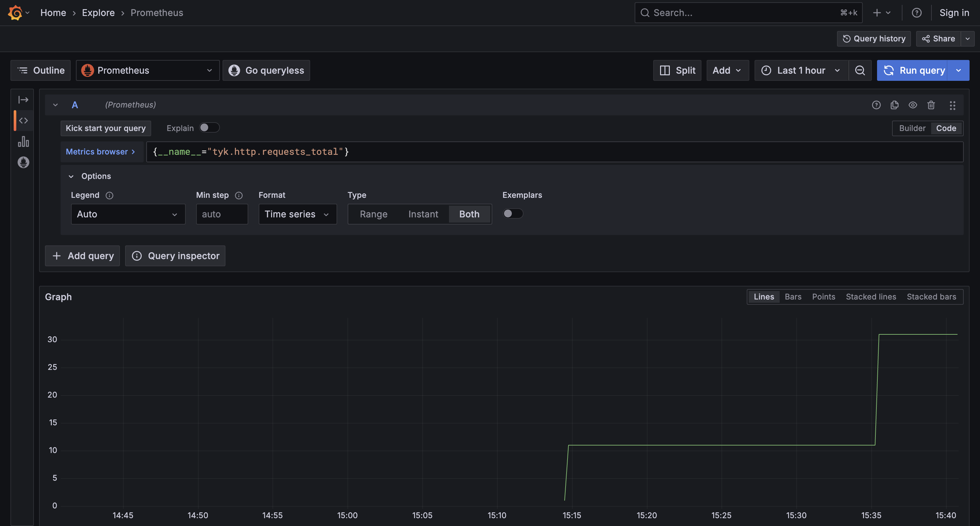Viewport: 980px width, 526px height.
Task: Click Sign in
Action: coord(954,13)
